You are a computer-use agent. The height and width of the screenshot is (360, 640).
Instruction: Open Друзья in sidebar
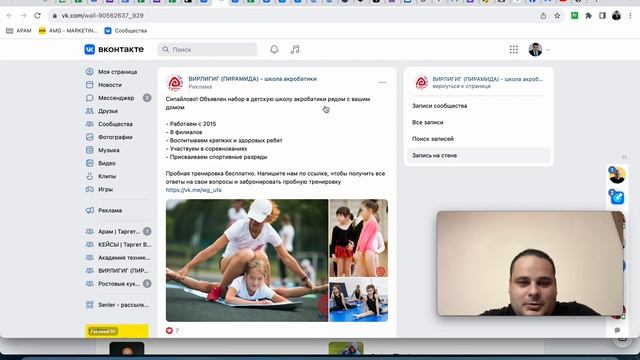(108, 111)
